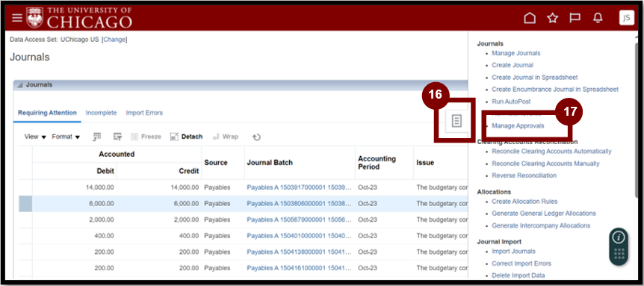Open Generate General Ledger Allocations link
The height and width of the screenshot is (286, 644).
pos(544,214)
